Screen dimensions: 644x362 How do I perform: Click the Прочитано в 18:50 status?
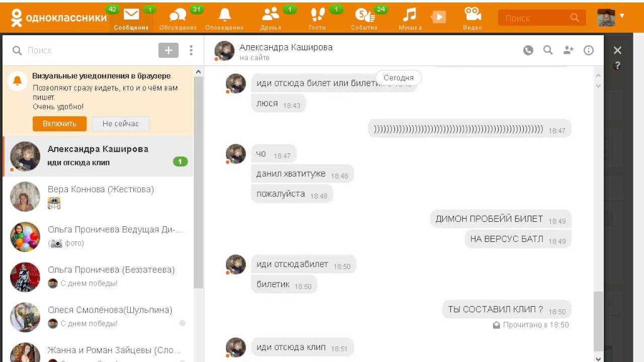(x=531, y=325)
